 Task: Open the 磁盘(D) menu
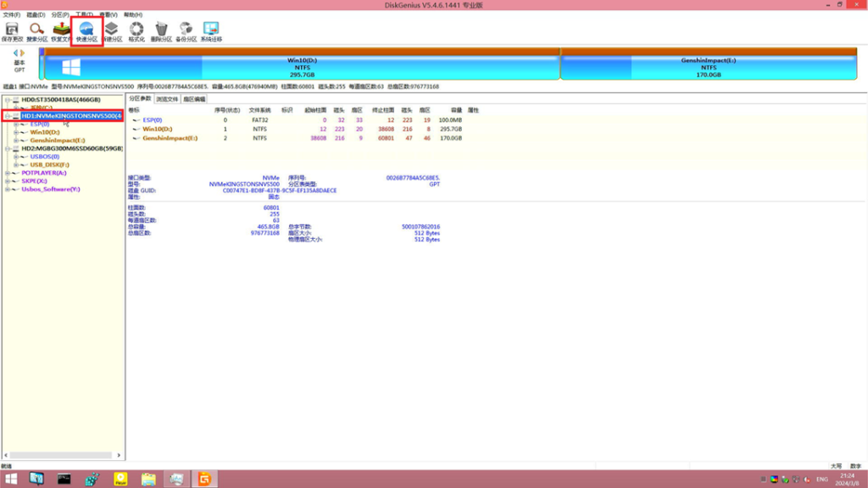tap(36, 15)
